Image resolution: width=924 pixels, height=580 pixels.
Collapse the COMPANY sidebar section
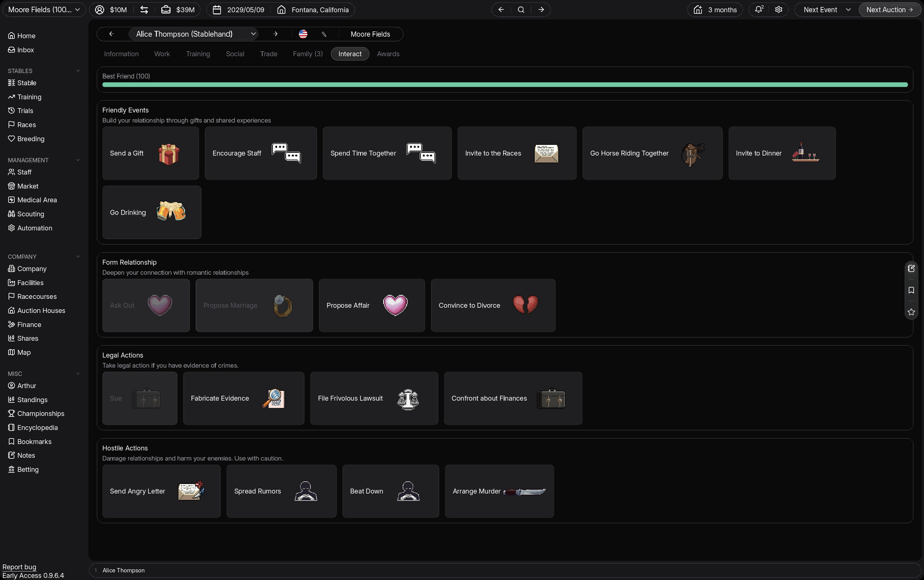78,257
